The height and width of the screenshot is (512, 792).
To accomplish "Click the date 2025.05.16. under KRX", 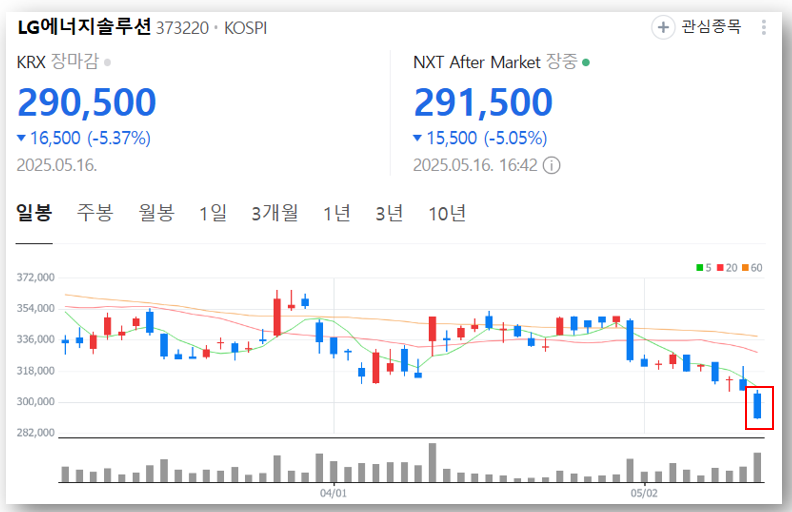I will coord(57,165).
